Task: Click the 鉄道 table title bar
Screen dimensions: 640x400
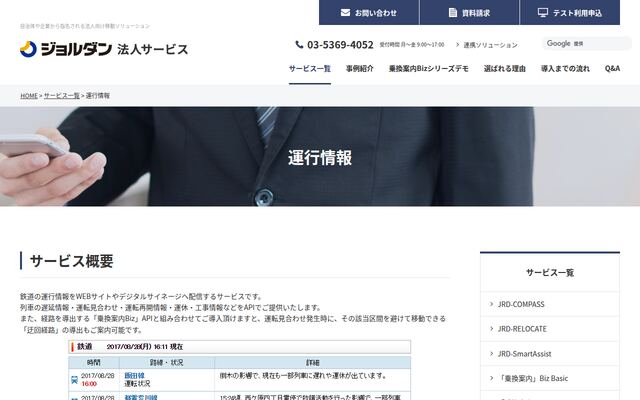Action: coord(240,347)
